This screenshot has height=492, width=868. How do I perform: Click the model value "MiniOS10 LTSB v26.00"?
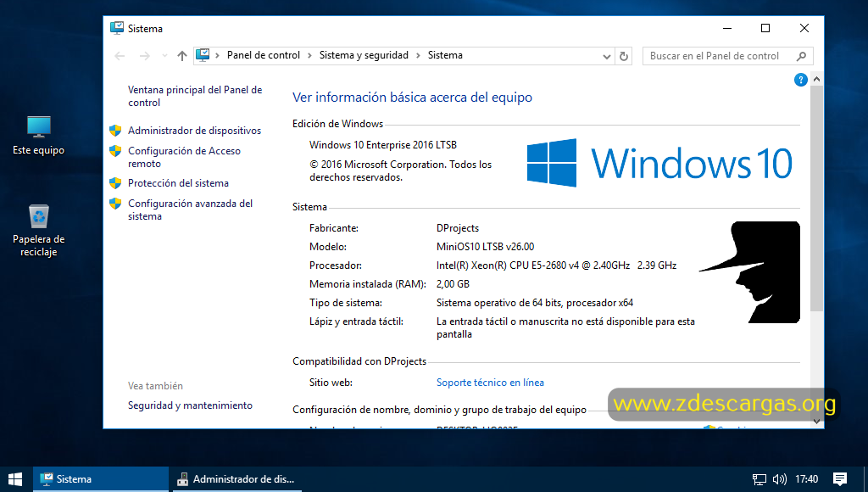[485, 247]
